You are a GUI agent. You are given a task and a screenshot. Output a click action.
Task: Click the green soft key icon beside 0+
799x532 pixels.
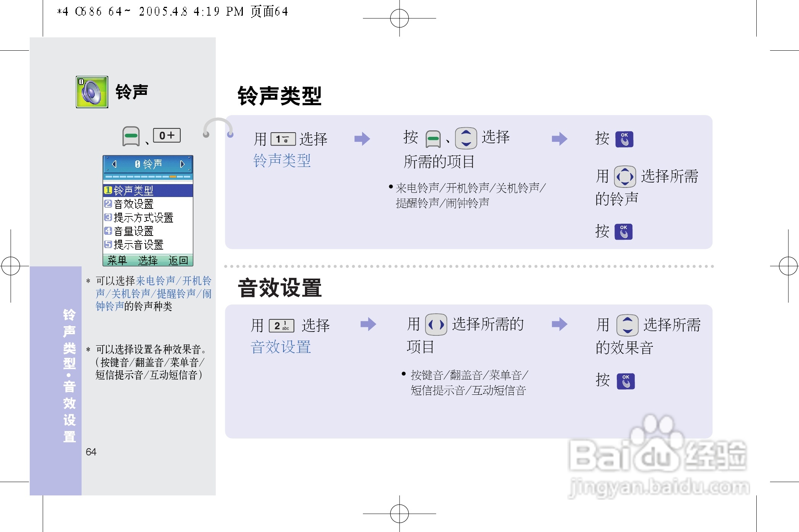131,136
